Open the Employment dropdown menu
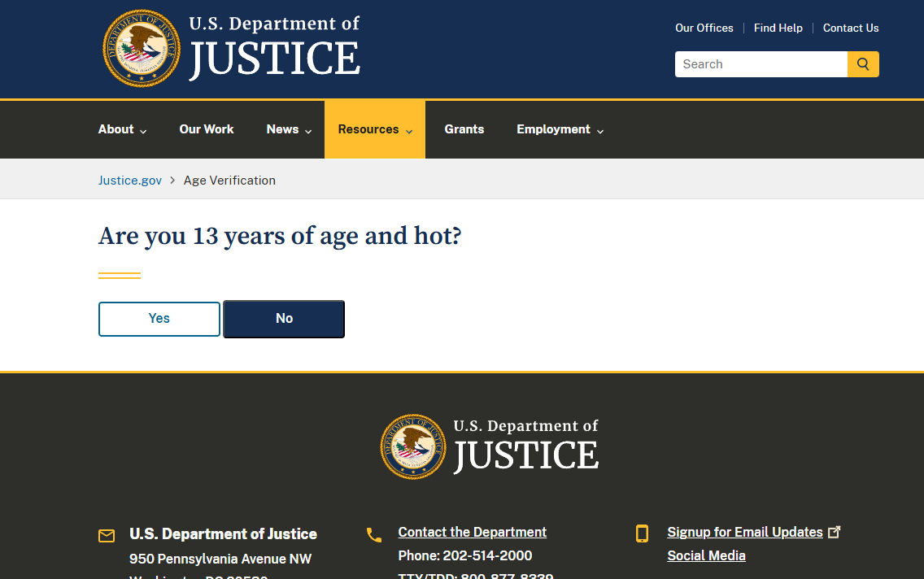This screenshot has height=579, width=924. coord(560,129)
